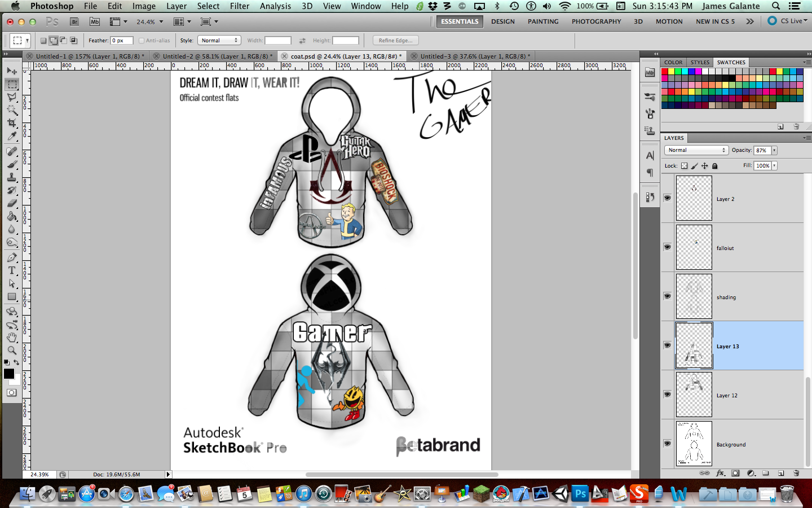Viewport: 812px width, 508px height.
Task: Select the 3D Object Rotate tool
Action: [x=12, y=312]
